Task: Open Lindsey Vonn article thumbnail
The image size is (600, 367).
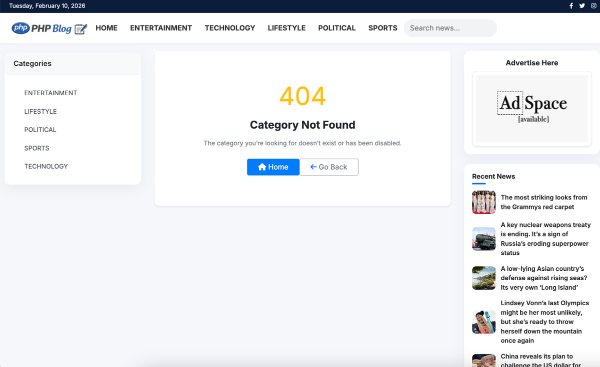Action: pos(484,322)
